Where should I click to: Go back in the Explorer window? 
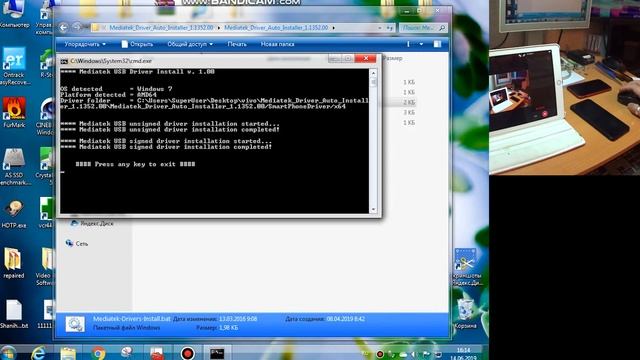[x=63, y=27]
